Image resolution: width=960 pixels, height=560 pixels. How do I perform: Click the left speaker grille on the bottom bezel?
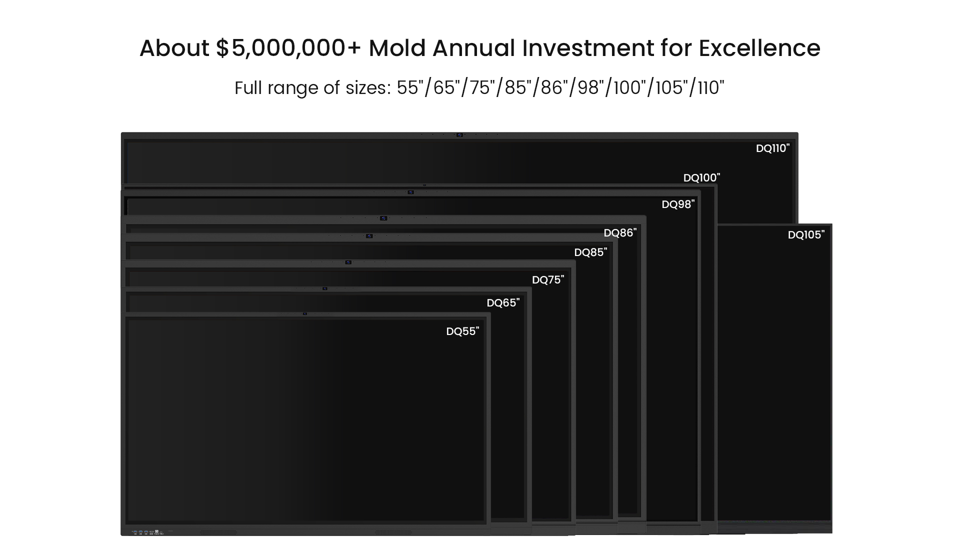point(218,532)
